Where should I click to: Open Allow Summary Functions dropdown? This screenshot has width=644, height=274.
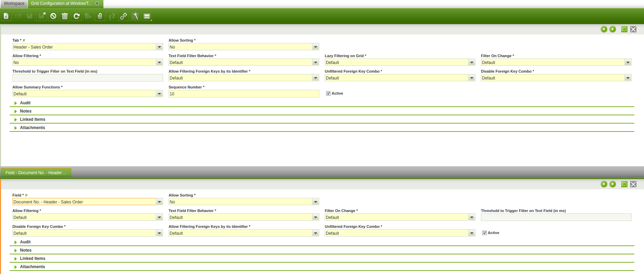[159, 94]
